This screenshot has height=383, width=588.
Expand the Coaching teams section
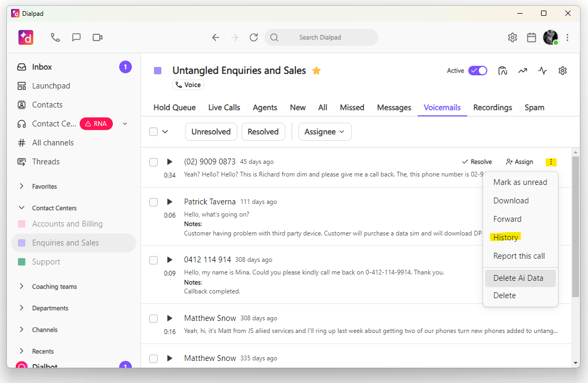(22, 286)
